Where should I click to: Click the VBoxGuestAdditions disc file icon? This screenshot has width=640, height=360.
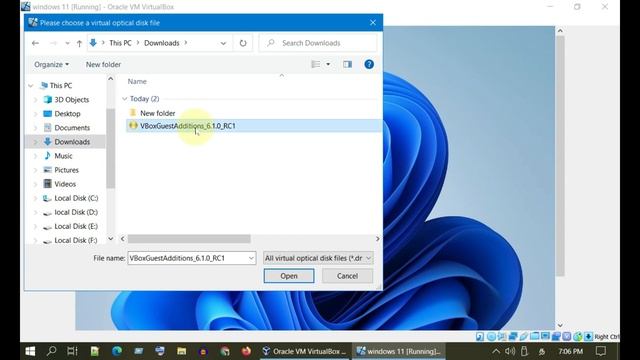pos(133,125)
